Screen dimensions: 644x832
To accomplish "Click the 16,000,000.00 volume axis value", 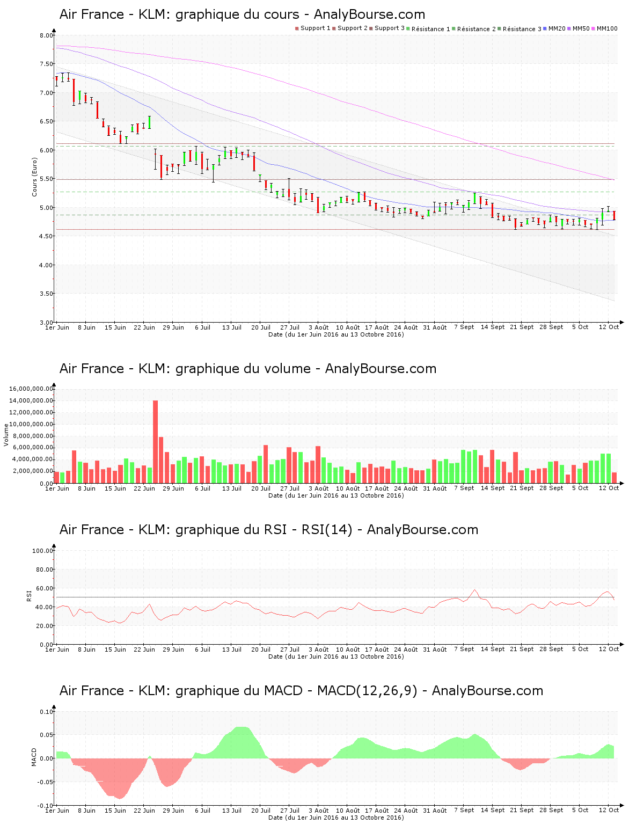I will [31, 389].
